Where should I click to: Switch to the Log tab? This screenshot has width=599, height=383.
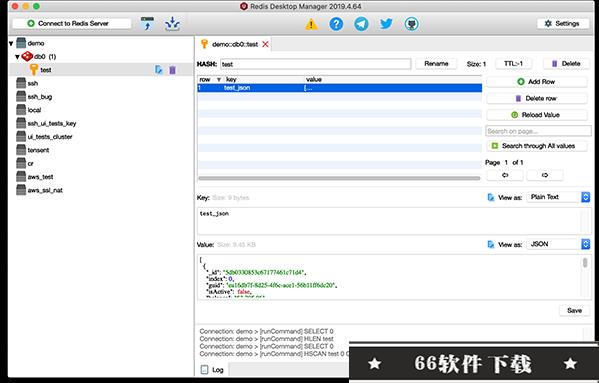coord(212,370)
